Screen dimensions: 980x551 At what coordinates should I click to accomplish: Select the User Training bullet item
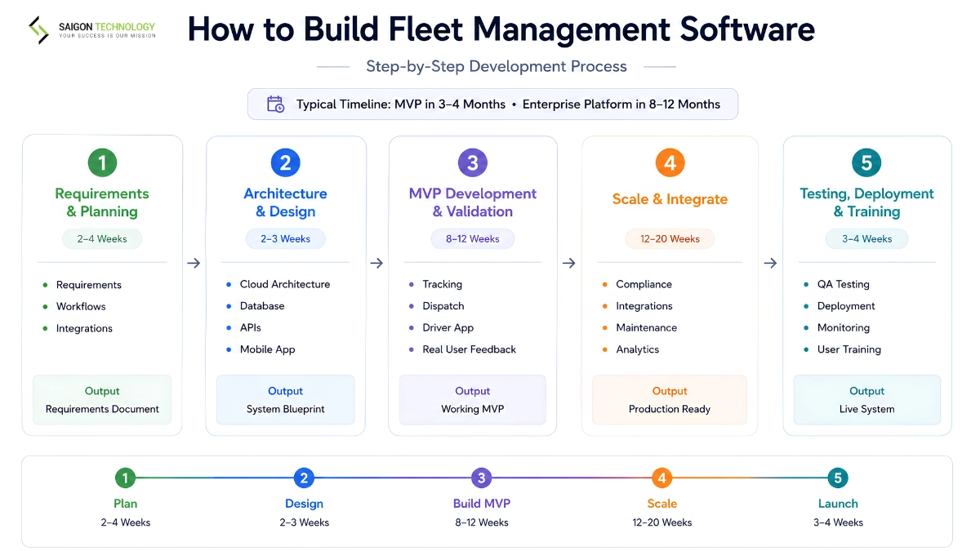[842, 349]
